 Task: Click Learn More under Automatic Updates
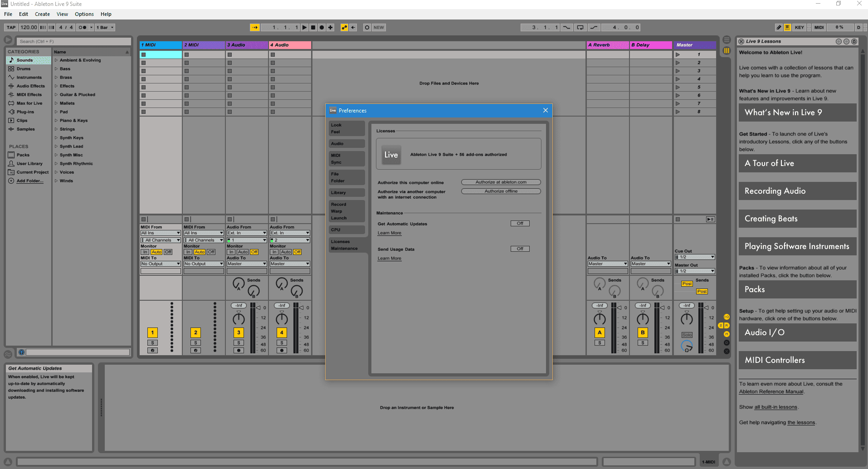(390, 233)
